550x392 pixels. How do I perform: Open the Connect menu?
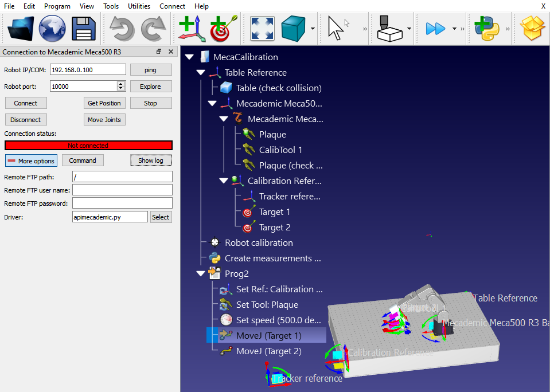coord(172,6)
